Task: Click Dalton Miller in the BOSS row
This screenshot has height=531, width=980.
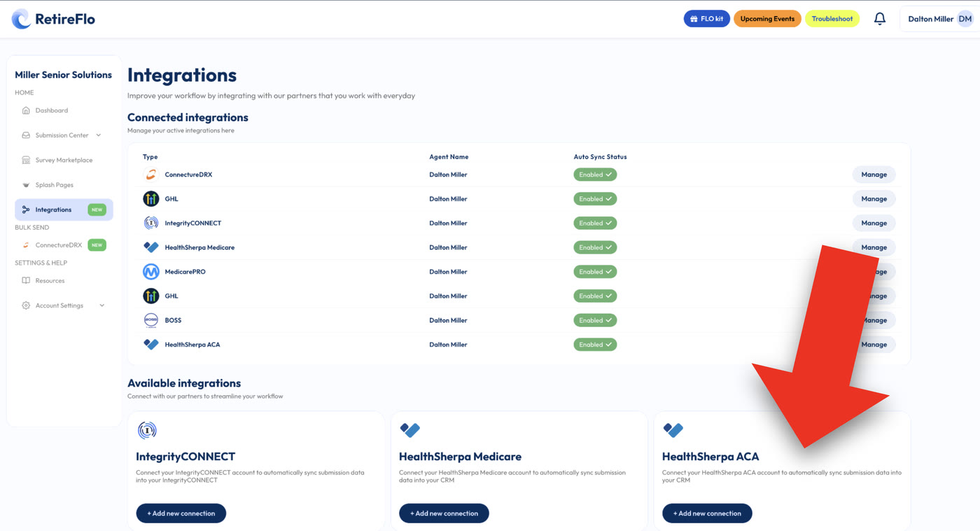Action: point(448,320)
